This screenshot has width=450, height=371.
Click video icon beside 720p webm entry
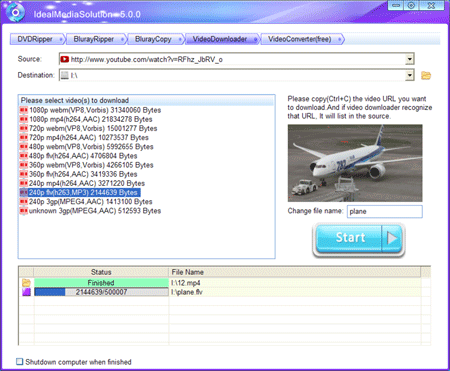pyautogui.click(x=24, y=128)
